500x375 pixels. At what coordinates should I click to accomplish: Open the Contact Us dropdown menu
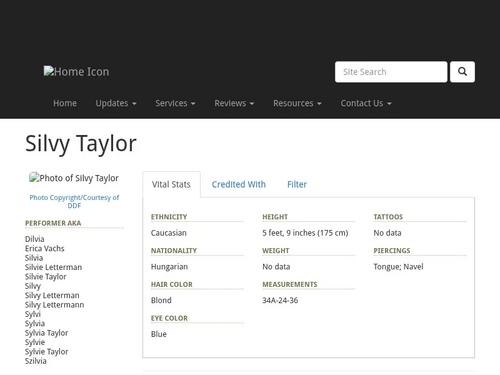pyautogui.click(x=366, y=103)
